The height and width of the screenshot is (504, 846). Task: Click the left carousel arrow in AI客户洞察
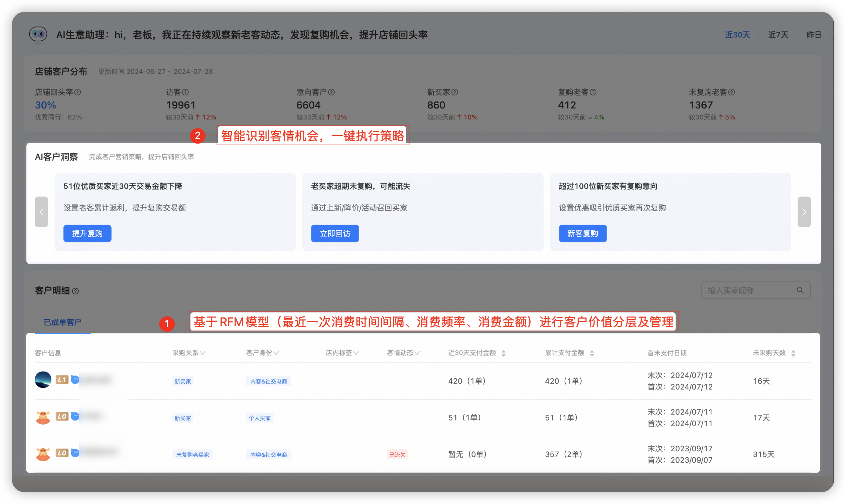(41, 212)
